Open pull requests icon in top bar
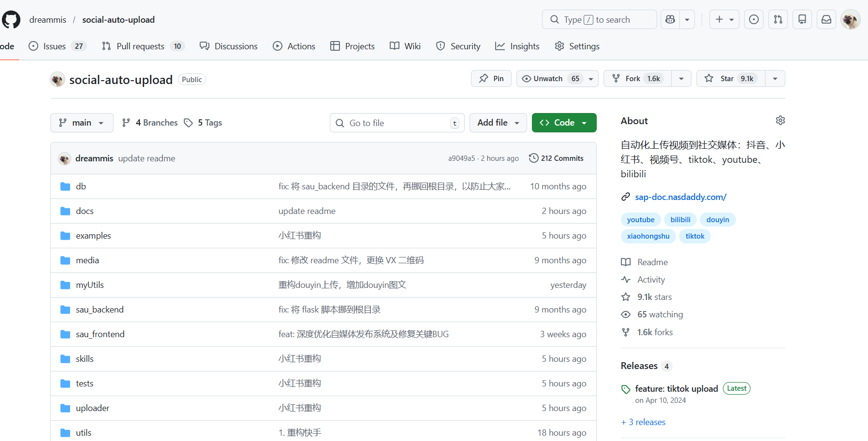The image size is (868, 441). [778, 19]
